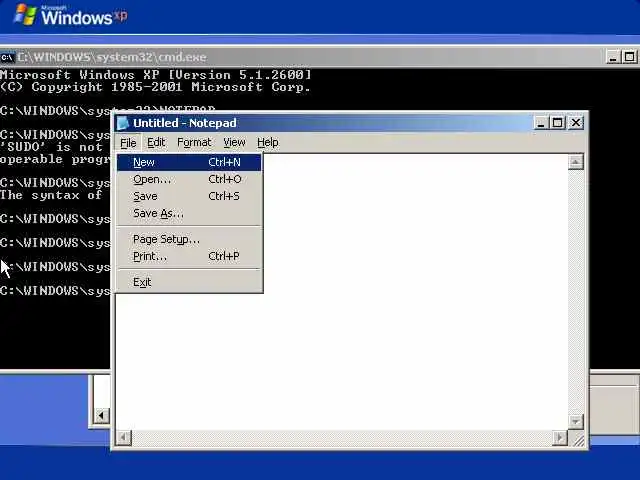Click the "The syntax of" console line

point(51,195)
